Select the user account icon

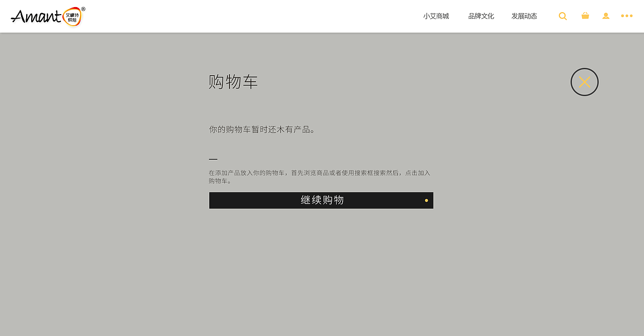[x=606, y=16]
